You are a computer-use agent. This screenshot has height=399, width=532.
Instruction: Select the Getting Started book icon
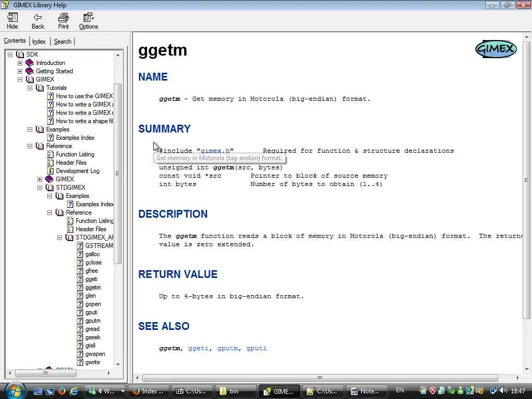coord(30,71)
